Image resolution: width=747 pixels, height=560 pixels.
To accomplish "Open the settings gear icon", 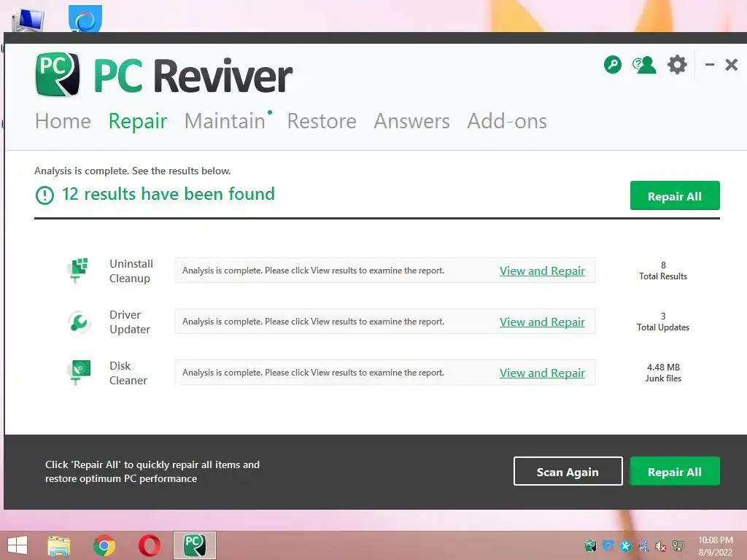I will (677, 64).
